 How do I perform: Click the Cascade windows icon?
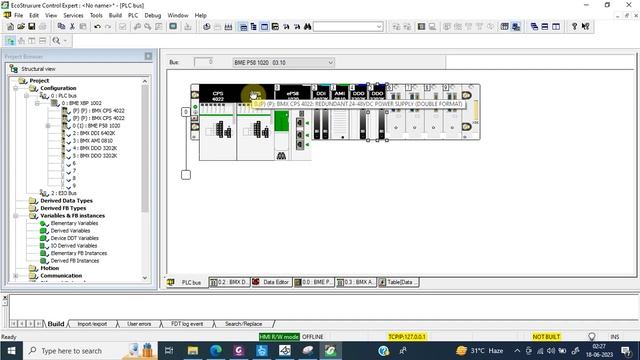coord(534,27)
